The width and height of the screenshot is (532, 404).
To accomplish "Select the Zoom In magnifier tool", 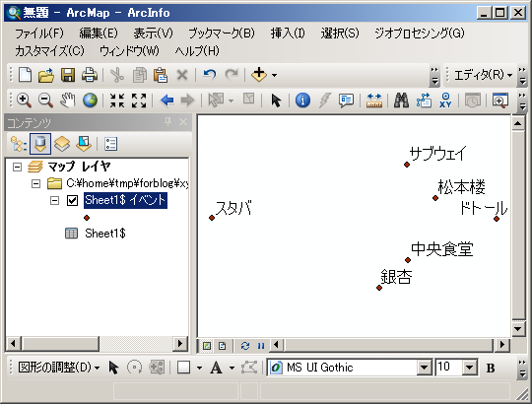I will (x=24, y=101).
